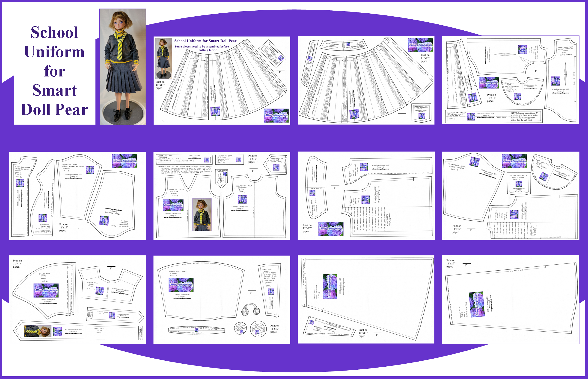Click 'School Uniform for Smart Doll Pear' page heading
Screen dimensions: 588x380
pyautogui.click(x=205, y=41)
